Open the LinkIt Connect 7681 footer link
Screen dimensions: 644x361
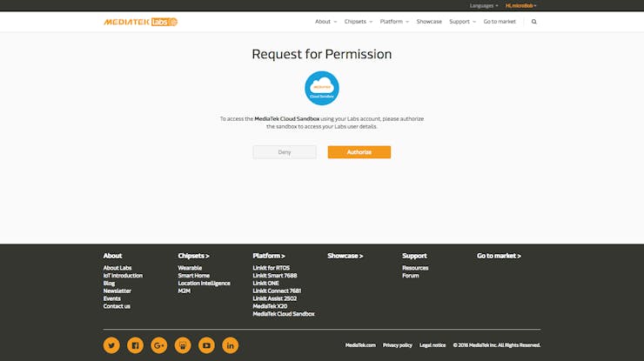277,291
